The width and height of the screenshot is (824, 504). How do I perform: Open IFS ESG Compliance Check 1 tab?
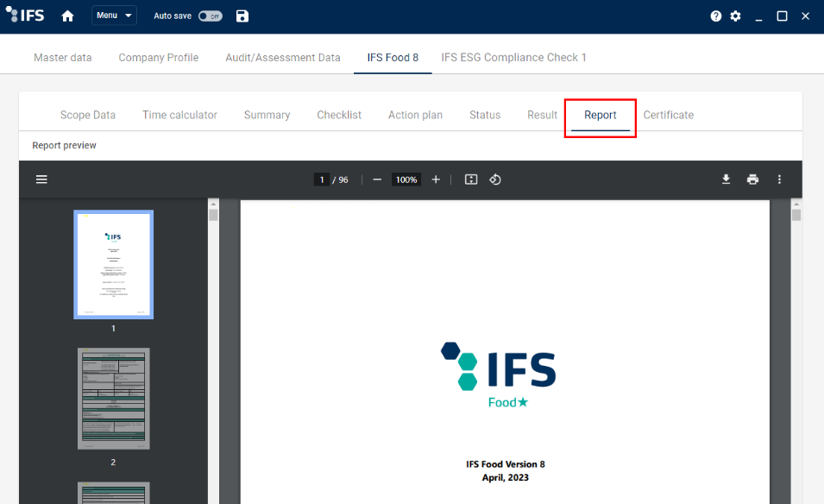click(513, 57)
